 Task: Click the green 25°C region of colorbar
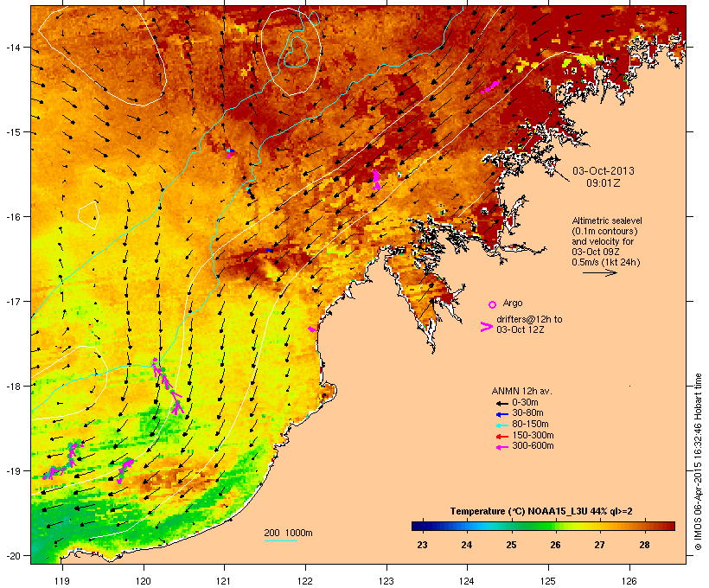point(511,526)
